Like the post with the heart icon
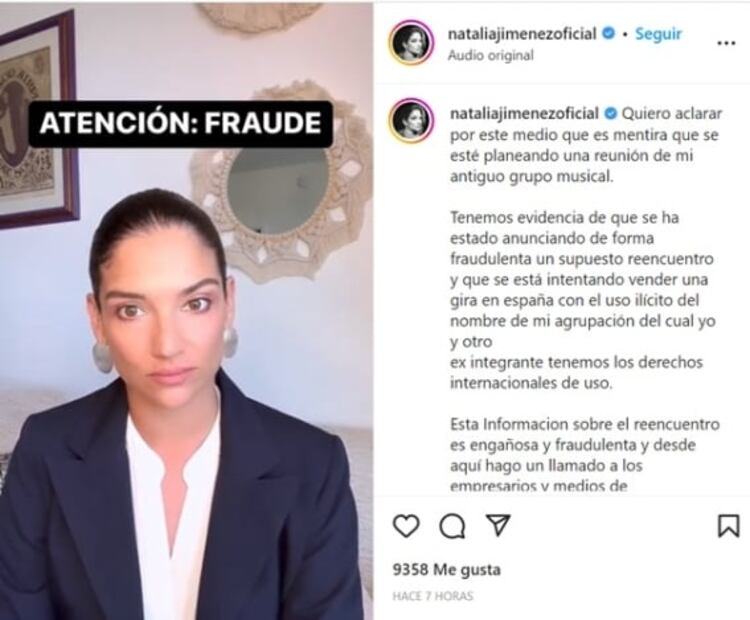 tap(406, 526)
